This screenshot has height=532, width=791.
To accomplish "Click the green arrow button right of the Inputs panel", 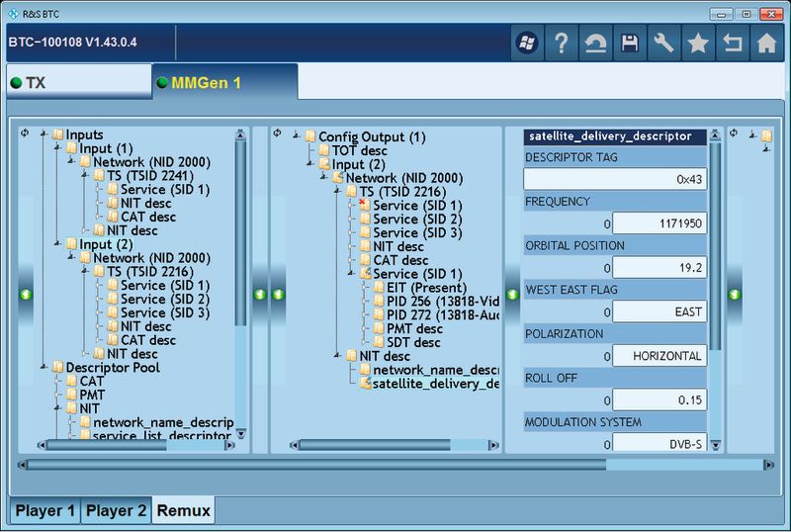I will coord(260,295).
